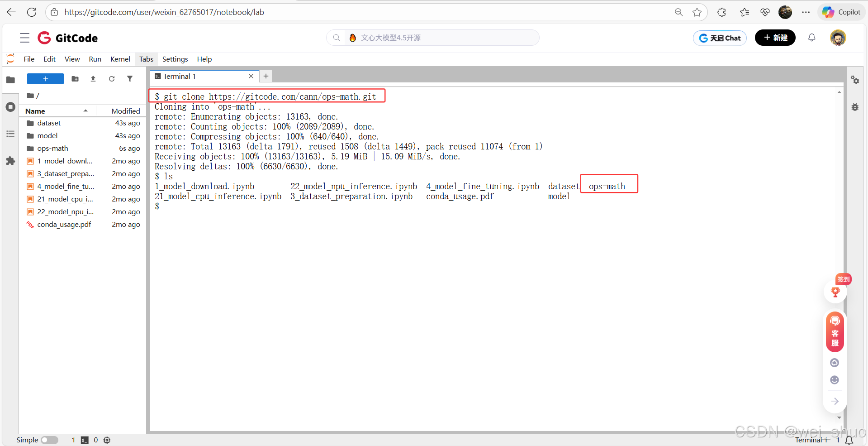
Task: Open status bar notifications bell
Action: pos(849,440)
